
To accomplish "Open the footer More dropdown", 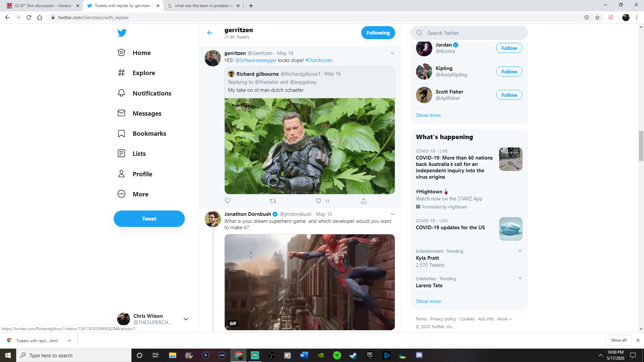I will 504,319.
